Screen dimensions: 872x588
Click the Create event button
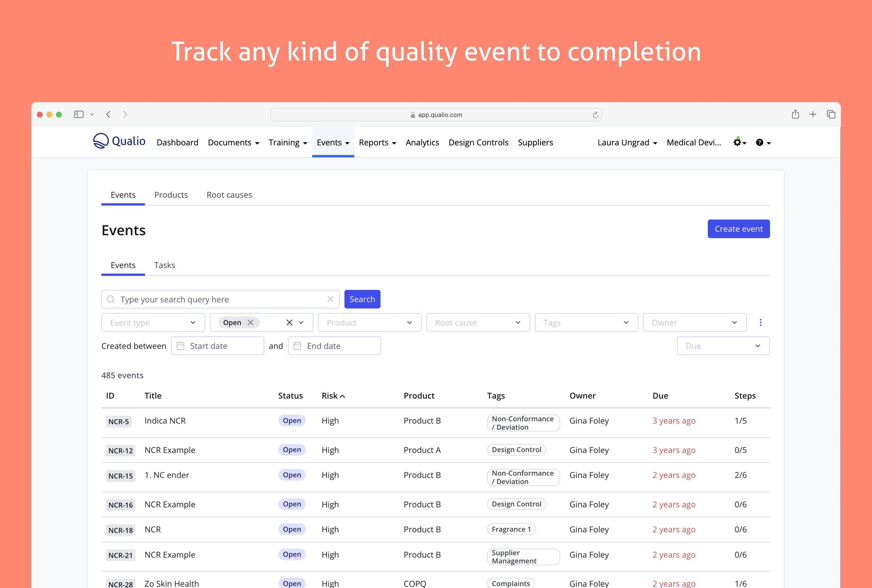(738, 229)
